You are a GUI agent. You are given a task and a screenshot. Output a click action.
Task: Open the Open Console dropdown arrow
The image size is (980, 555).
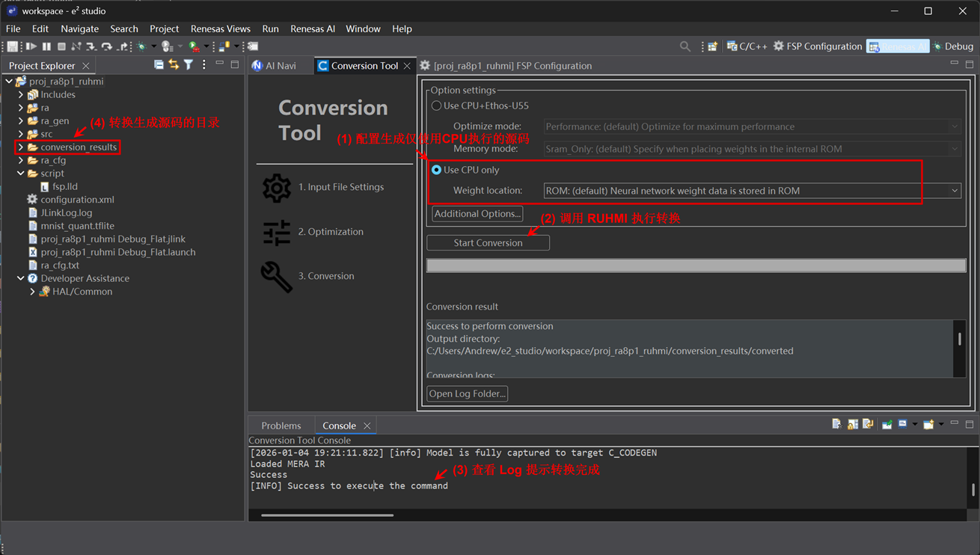(x=941, y=424)
